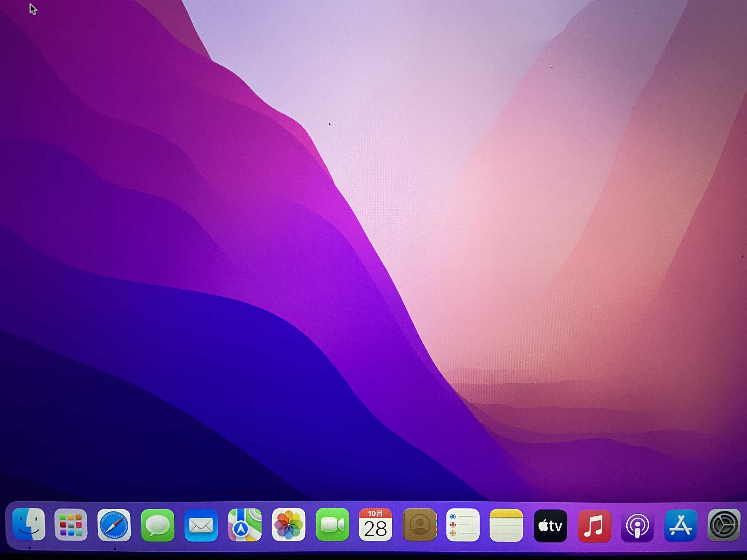
Task: Launch the Reminders list app
Action: pyautogui.click(x=463, y=525)
